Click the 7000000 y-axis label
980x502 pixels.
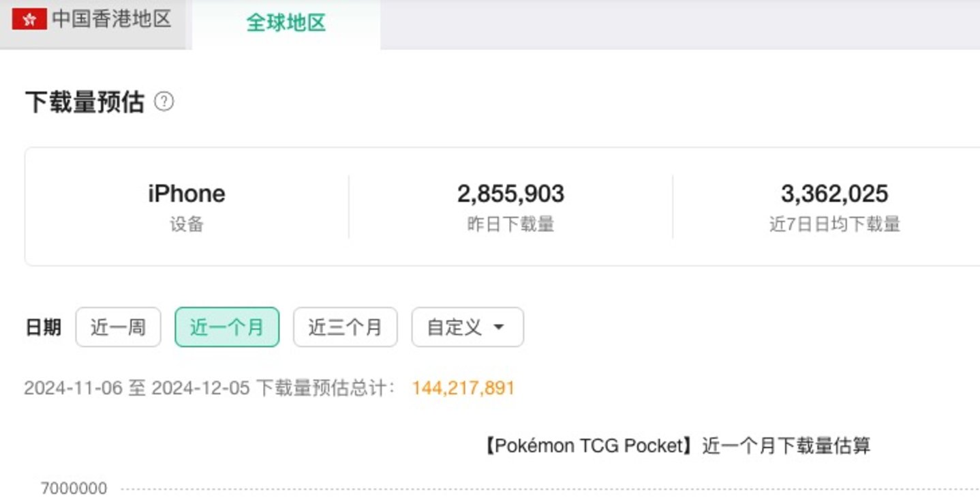74,488
